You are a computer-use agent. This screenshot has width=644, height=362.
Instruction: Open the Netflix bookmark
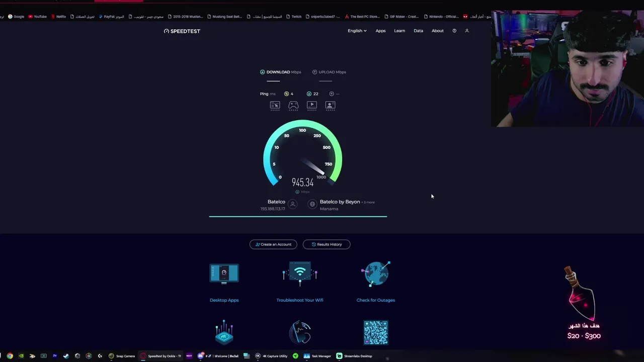pos(58,17)
